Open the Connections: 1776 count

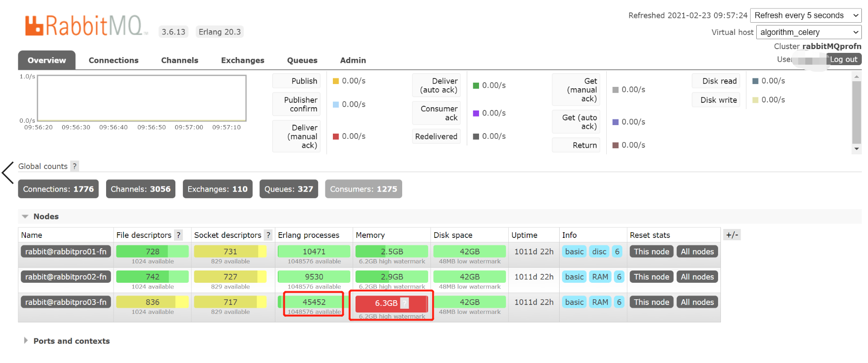58,189
